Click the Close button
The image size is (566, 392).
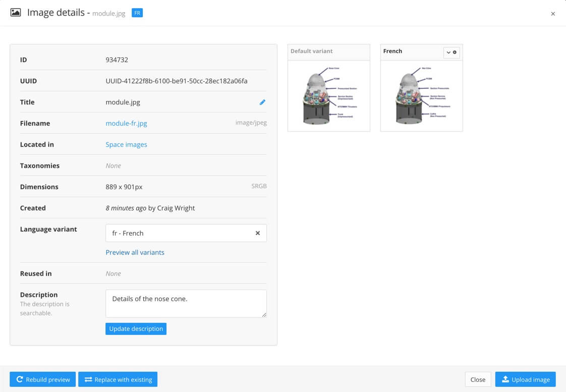(x=477, y=379)
